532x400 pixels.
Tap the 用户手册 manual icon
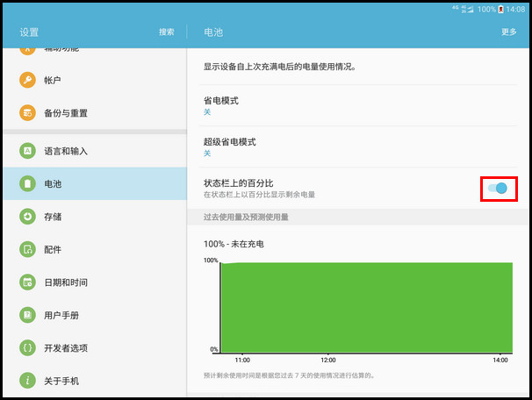(x=27, y=315)
